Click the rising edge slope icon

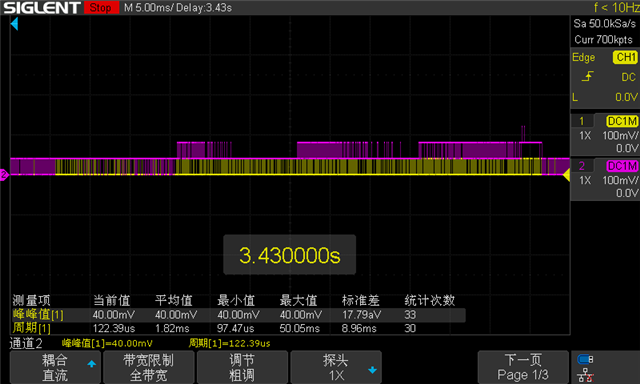tap(587, 76)
